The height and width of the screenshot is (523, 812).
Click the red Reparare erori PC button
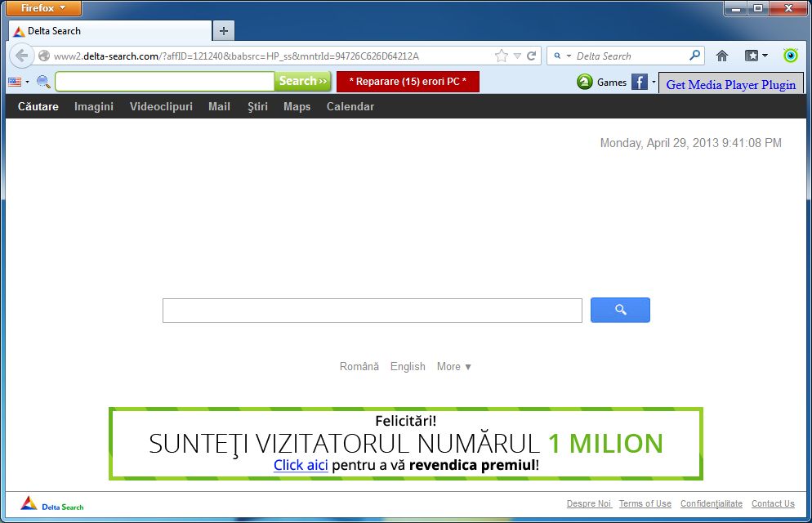tap(408, 82)
